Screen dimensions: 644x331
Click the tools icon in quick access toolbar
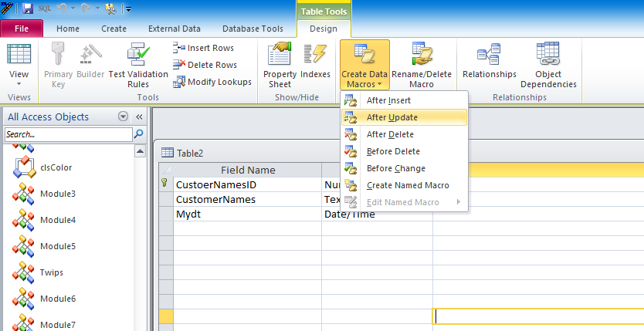[x=110, y=8]
